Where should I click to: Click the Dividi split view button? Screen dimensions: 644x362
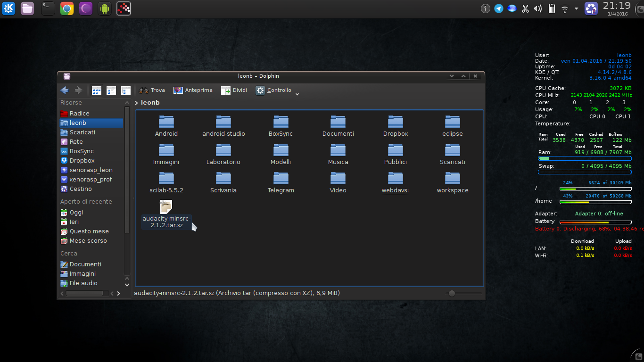(234, 90)
